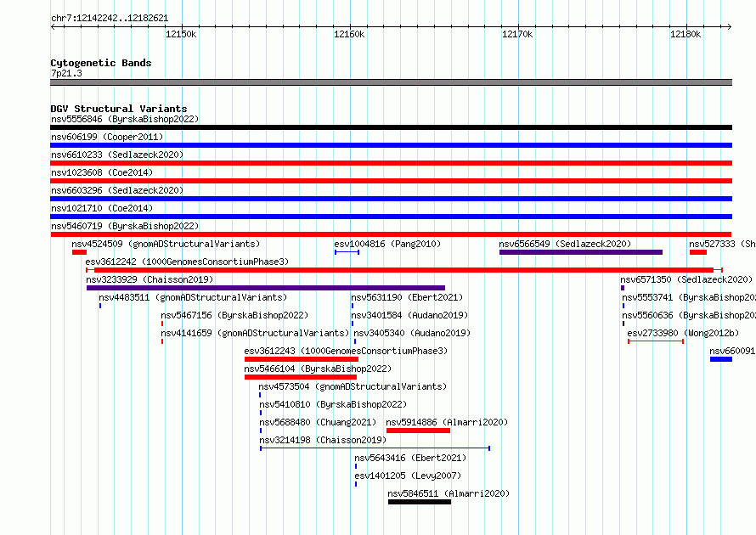The width and height of the screenshot is (756, 535).
Task: Select the nsv6571350 (Sedlazeck2020) label
Action: [x=686, y=279]
